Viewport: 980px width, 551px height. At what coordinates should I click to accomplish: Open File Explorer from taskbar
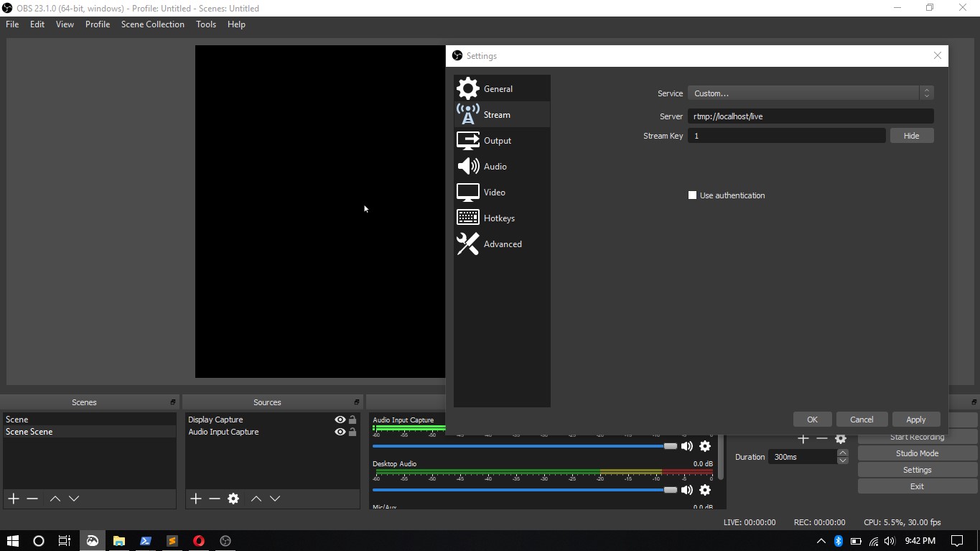[x=119, y=541]
